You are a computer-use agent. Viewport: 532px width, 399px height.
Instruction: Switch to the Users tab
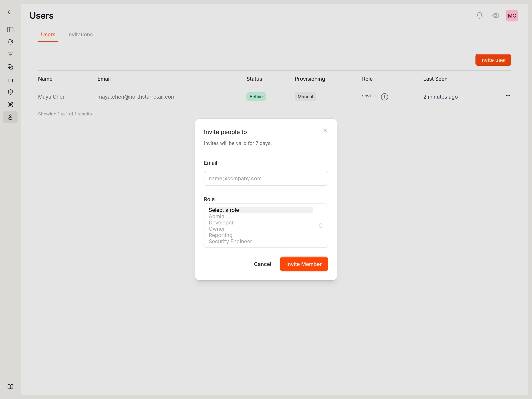coord(48,35)
